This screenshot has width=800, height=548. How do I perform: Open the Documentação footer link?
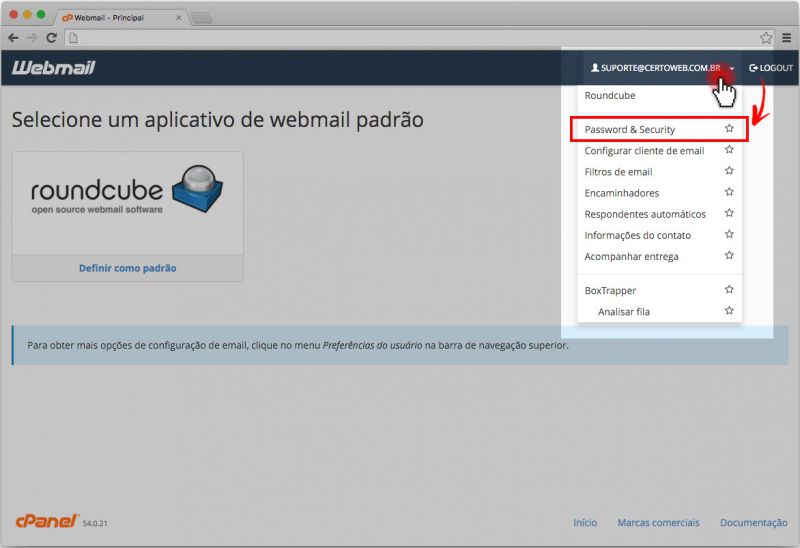coord(754,522)
